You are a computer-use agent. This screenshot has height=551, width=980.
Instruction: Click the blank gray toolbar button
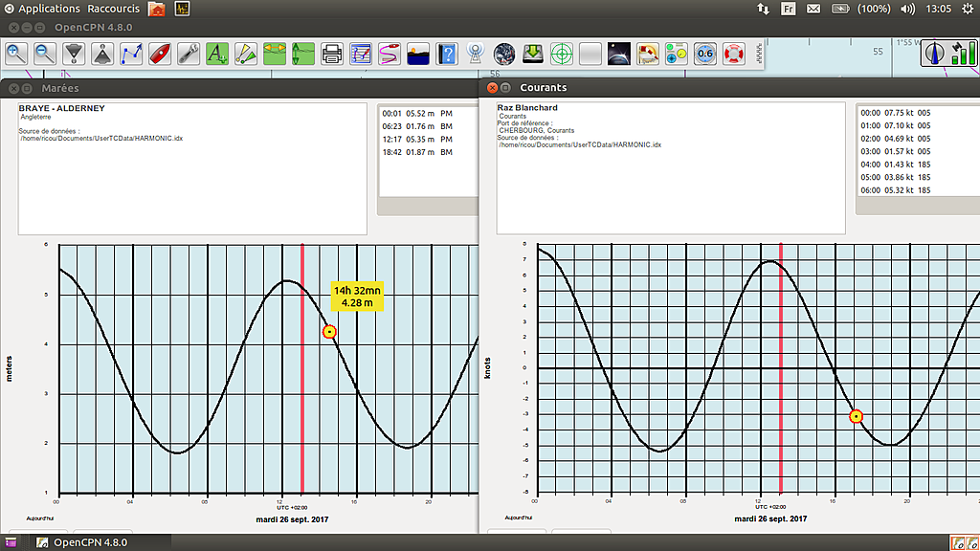coord(590,54)
